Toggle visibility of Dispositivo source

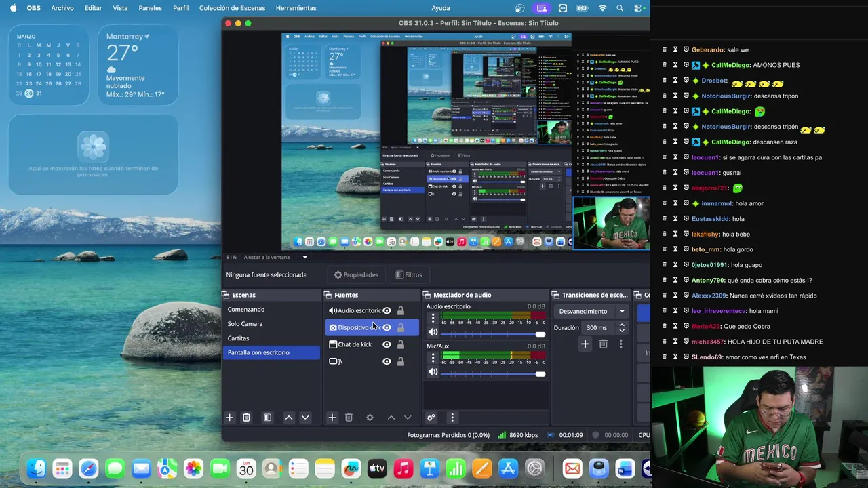click(387, 327)
